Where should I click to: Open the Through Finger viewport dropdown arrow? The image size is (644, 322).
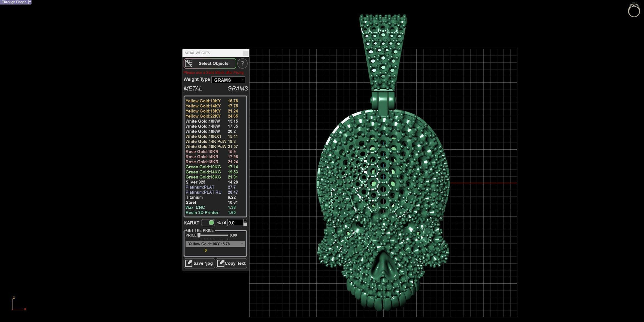[x=30, y=2]
